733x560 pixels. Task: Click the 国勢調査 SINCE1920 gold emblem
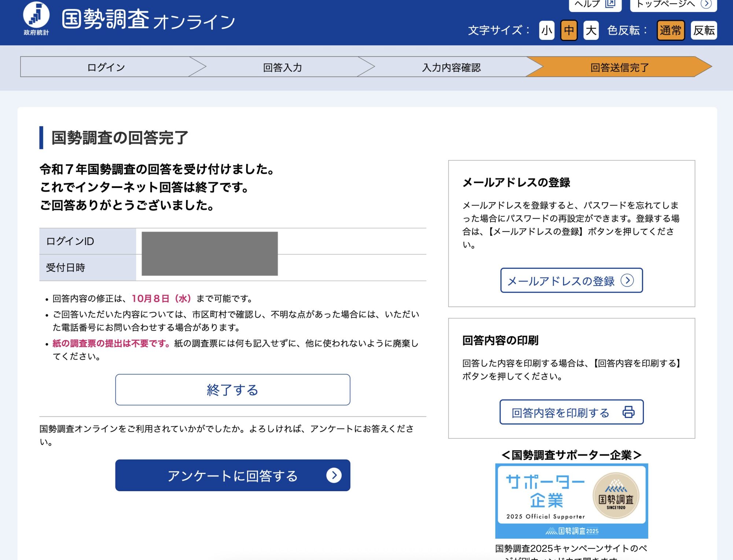coord(616,496)
